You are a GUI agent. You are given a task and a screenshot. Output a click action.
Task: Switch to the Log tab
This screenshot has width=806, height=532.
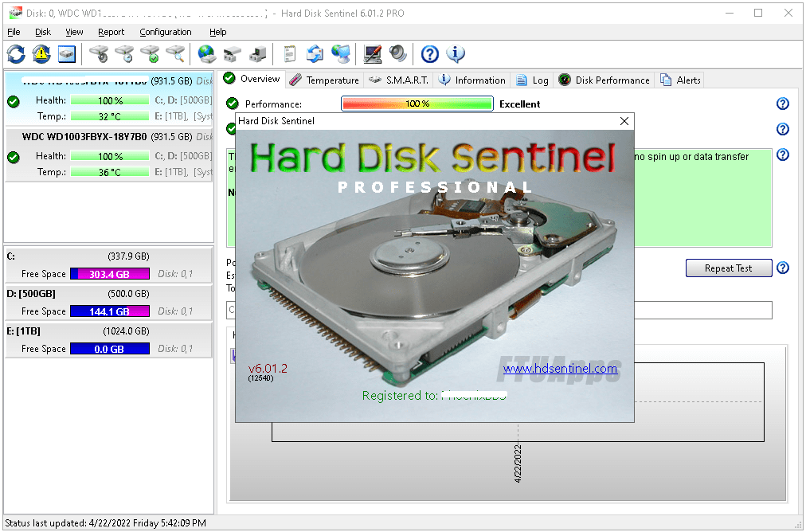click(533, 80)
